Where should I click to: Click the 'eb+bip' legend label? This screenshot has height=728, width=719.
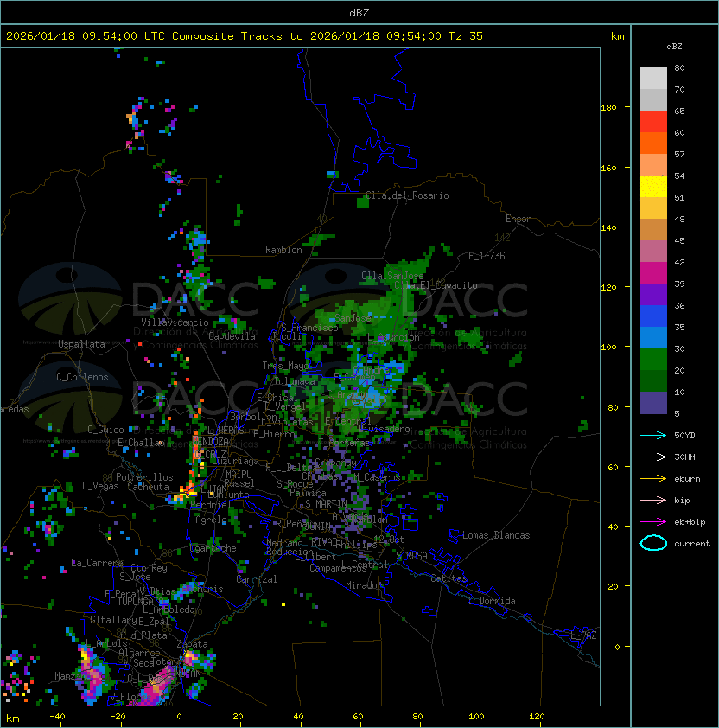pyautogui.click(x=690, y=522)
